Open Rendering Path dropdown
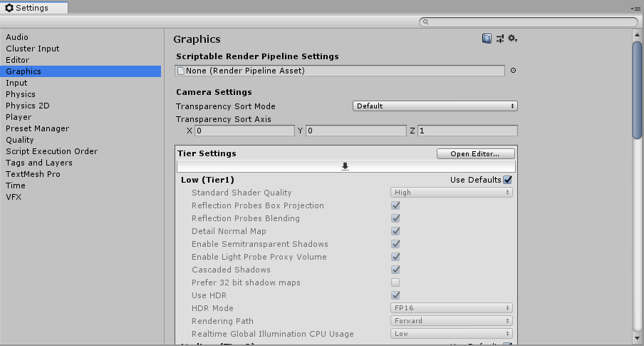This screenshot has width=644, height=346. (x=452, y=320)
